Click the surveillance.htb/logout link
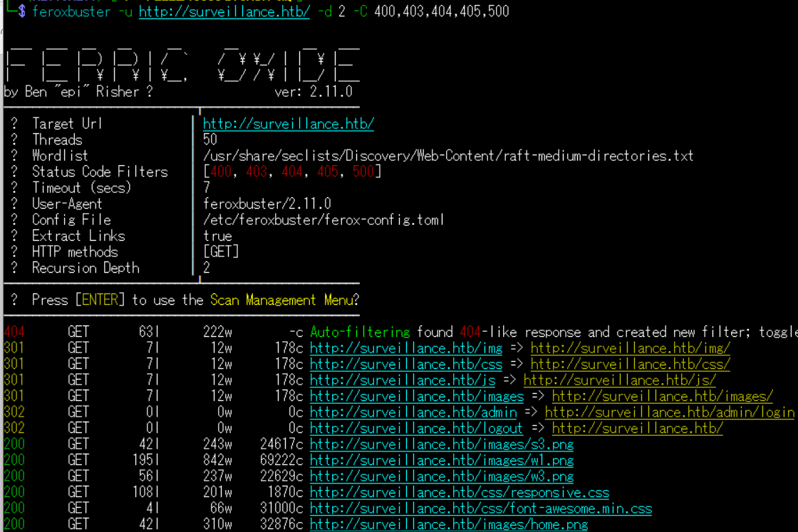Viewport: 798px width, 532px height. 416,429
